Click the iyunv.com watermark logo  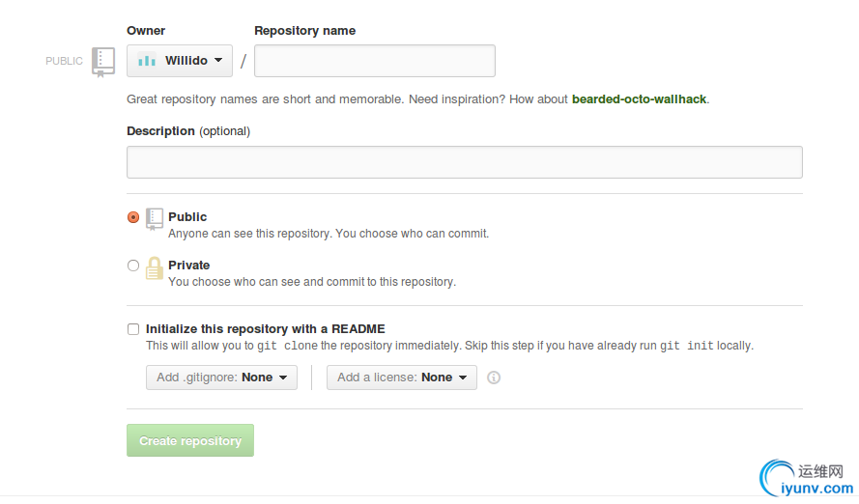pyautogui.click(x=808, y=476)
